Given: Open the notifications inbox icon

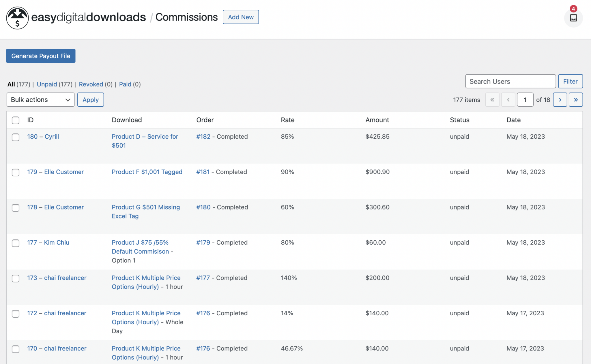Looking at the screenshot, I should [573, 18].
